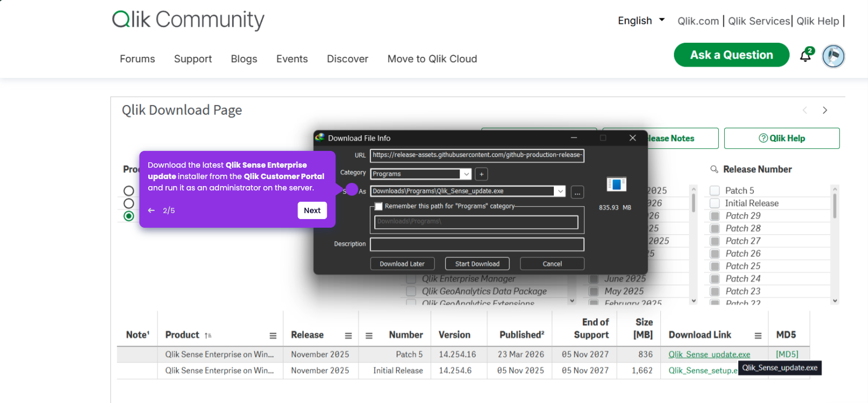
Task: Select the '23 Mar 2026' published cell
Action: 521,354
